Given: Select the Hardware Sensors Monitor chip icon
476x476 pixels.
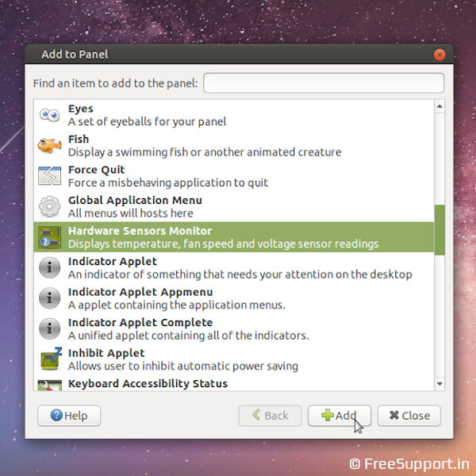Looking at the screenshot, I should tap(49, 237).
